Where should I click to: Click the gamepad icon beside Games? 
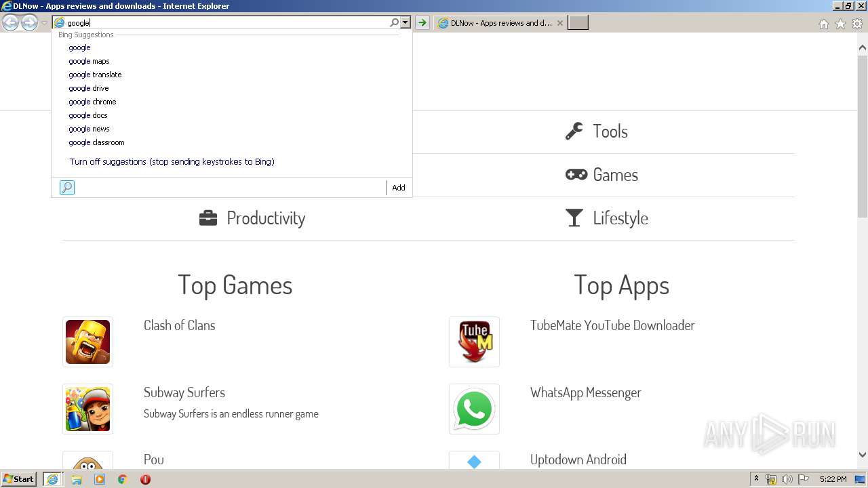[576, 175]
